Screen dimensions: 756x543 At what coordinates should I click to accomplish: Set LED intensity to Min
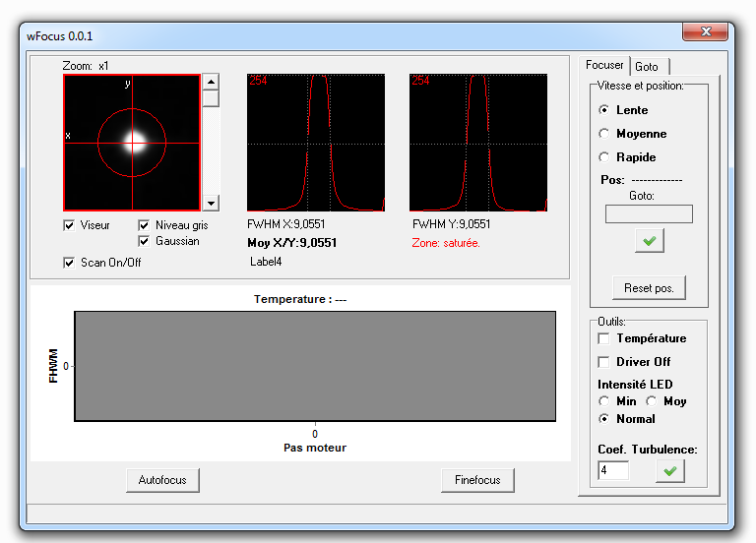coord(603,401)
